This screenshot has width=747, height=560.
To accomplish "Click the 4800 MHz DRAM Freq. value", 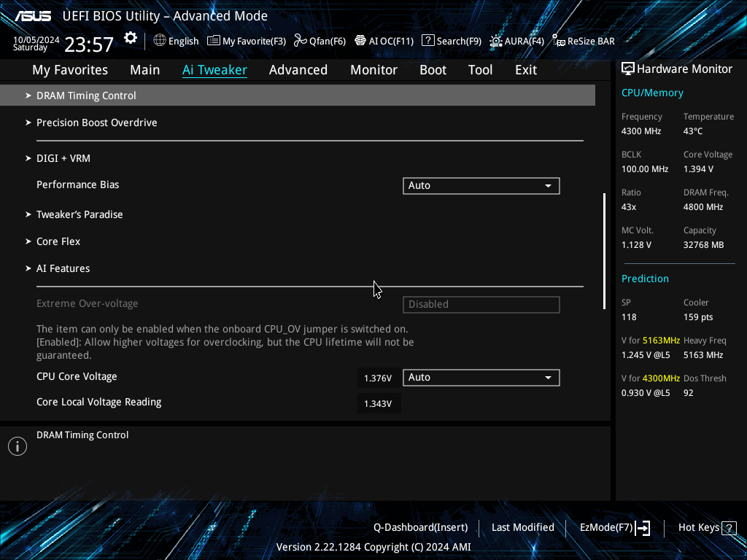I will [703, 207].
